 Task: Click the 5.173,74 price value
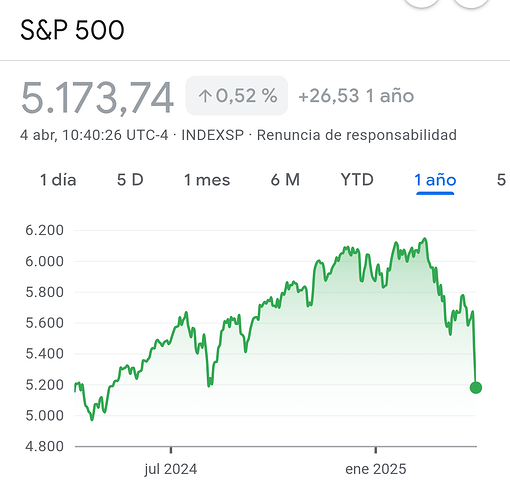pyautogui.click(x=97, y=98)
